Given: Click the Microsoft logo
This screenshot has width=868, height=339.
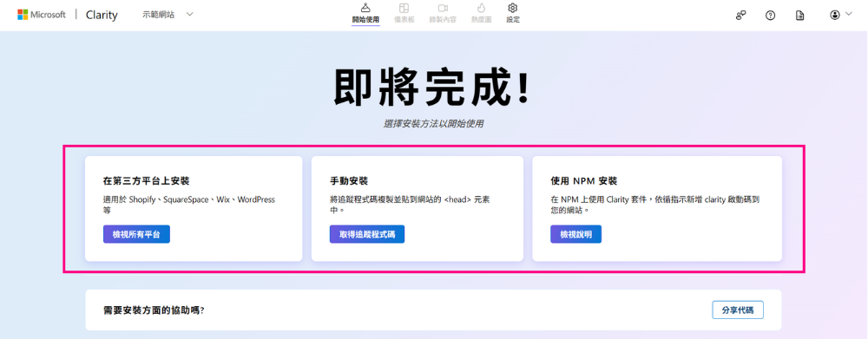Looking at the screenshot, I should click(x=42, y=15).
